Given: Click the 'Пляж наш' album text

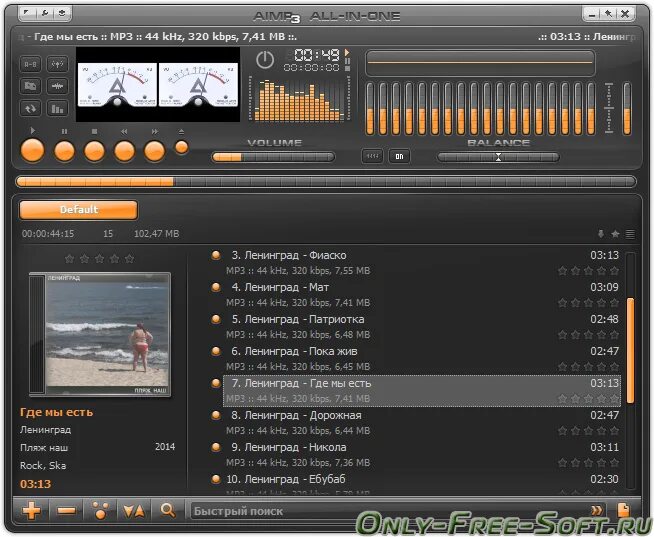Looking at the screenshot, I should (x=44, y=448).
